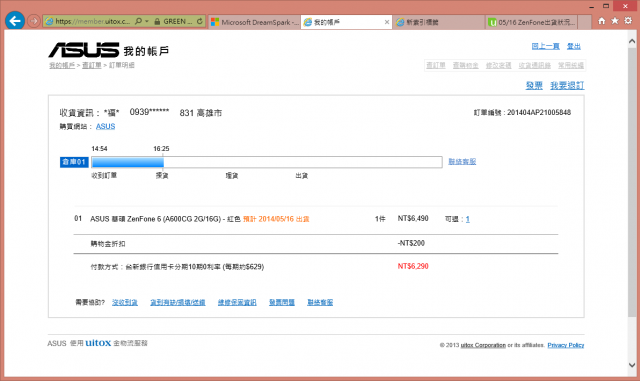This screenshot has width=640, height=381.
Task: Click the ASUS logo at page top
Action: 84,50
